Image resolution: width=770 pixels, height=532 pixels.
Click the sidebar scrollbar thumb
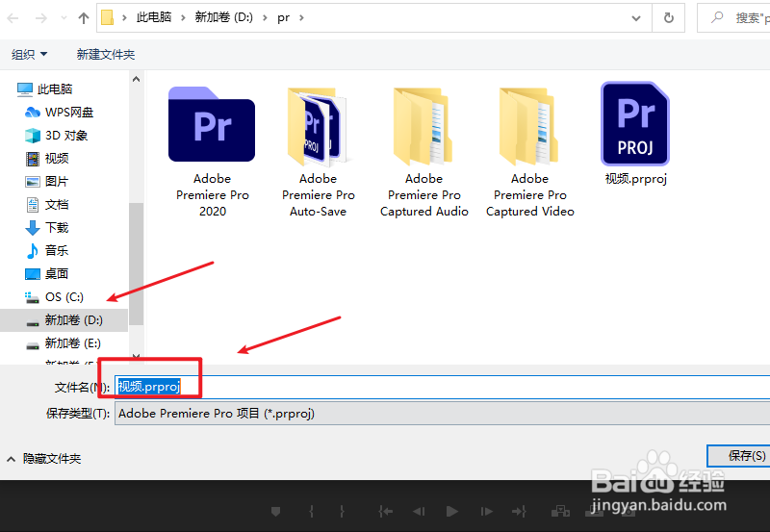coord(136,264)
